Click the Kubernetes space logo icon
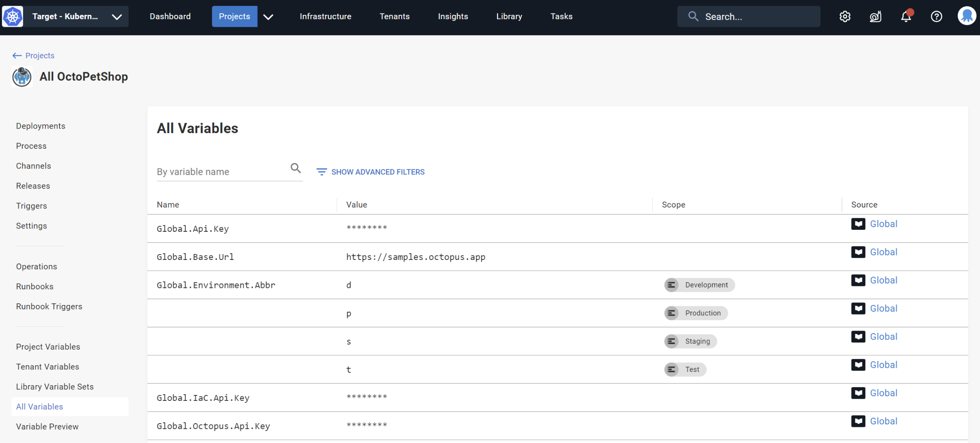Image resolution: width=980 pixels, height=443 pixels. tap(13, 17)
